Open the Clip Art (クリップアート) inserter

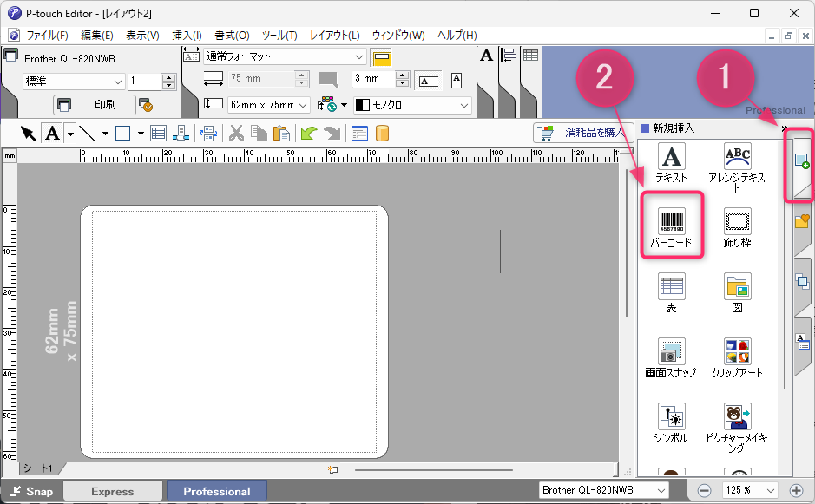737,358
